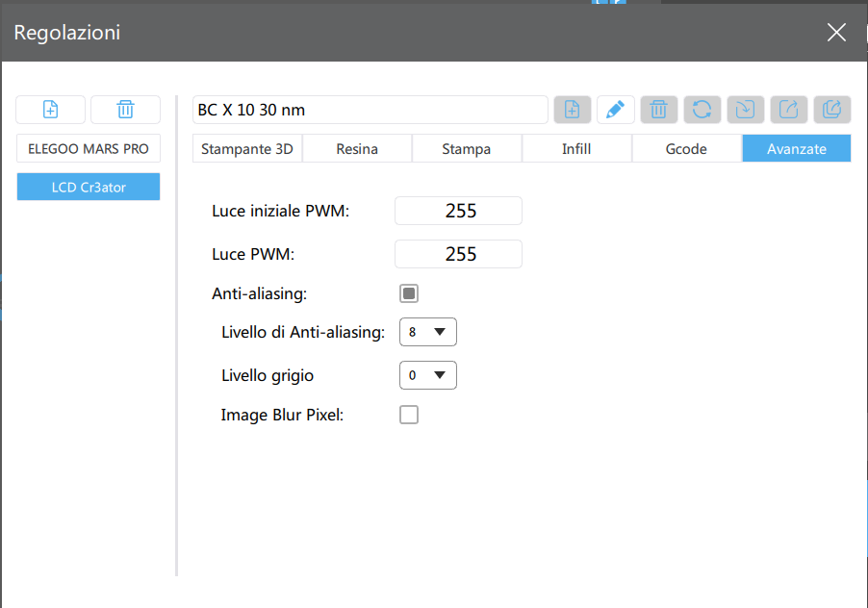Click the Livello grigio label

pos(268,375)
